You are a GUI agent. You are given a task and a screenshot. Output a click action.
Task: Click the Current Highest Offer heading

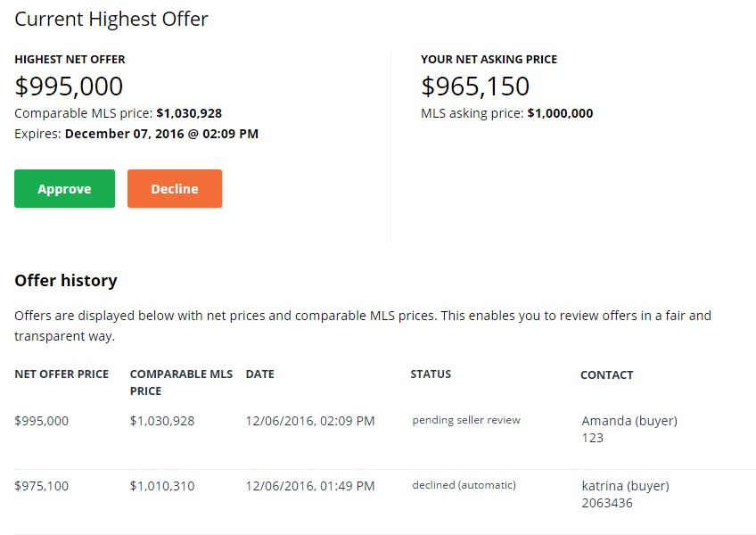pyautogui.click(x=111, y=19)
